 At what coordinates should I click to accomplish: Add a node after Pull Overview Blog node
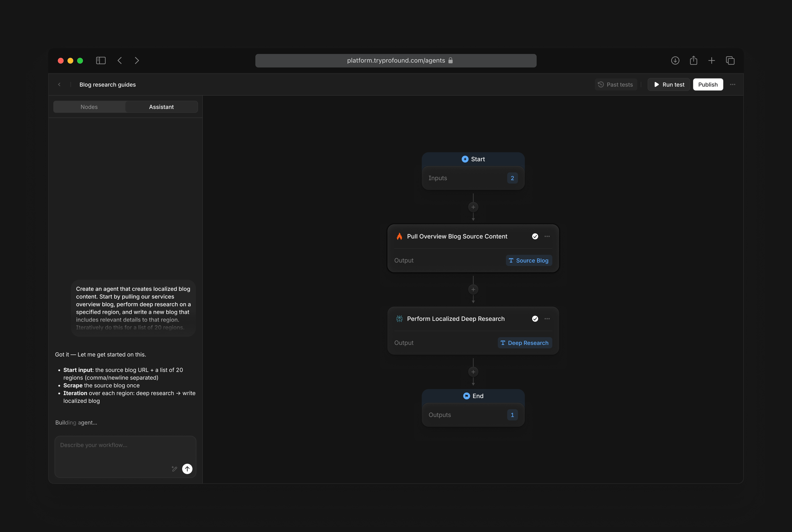point(473,289)
